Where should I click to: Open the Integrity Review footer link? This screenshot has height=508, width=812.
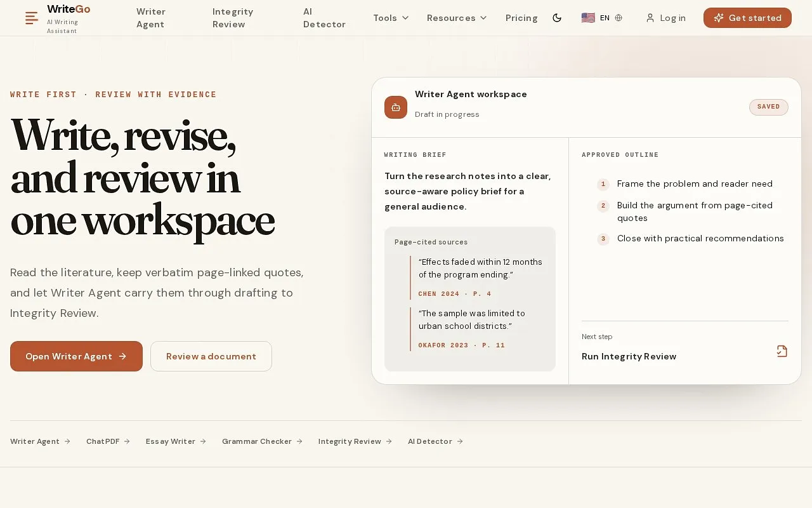click(x=355, y=441)
